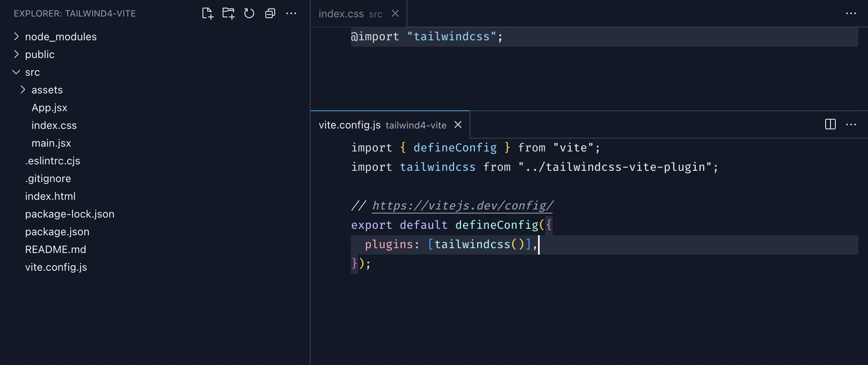Open App.jsx from the file tree
Image resolution: width=868 pixels, height=365 pixels.
49,108
